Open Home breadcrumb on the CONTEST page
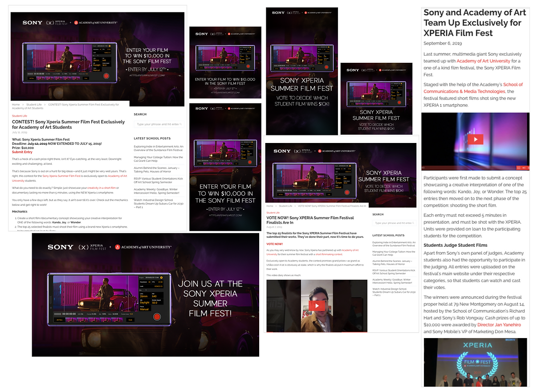The width and height of the screenshot is (538, 392). pos(16,105)
